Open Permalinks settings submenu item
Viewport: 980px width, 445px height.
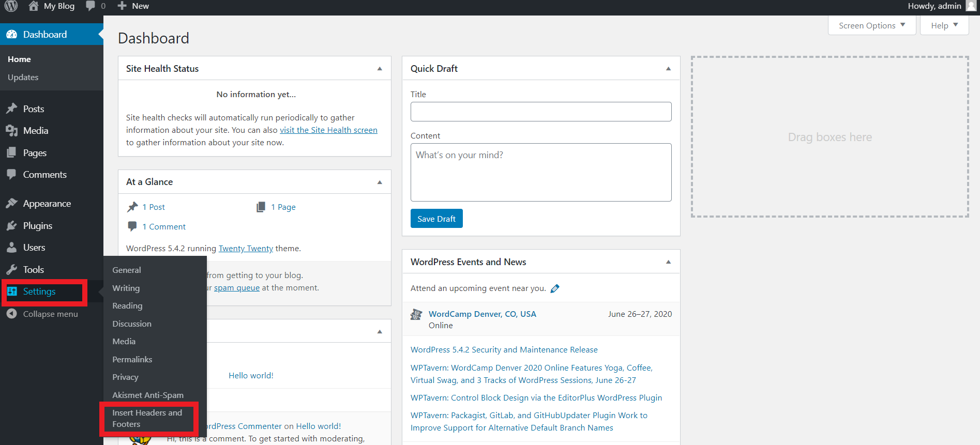point(132,359)
